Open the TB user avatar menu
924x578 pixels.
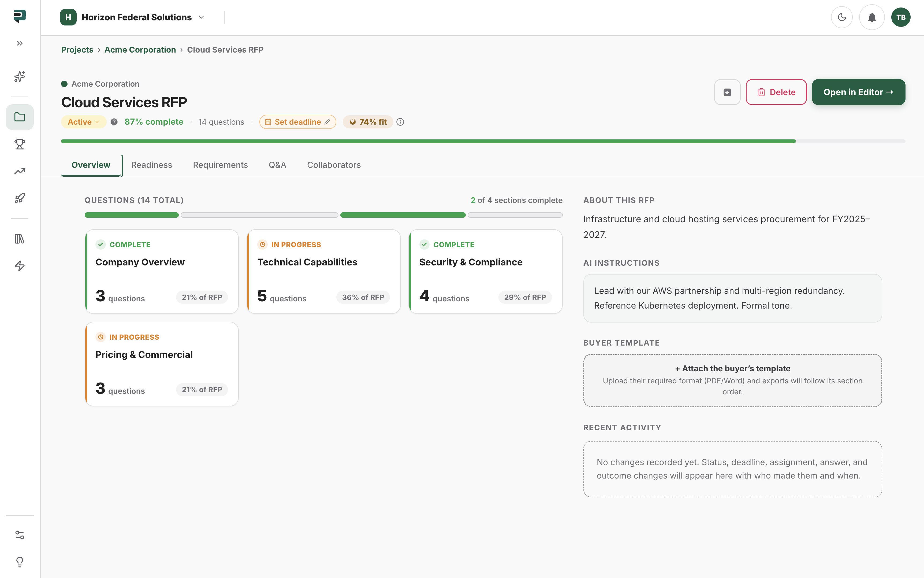(901, 17)
